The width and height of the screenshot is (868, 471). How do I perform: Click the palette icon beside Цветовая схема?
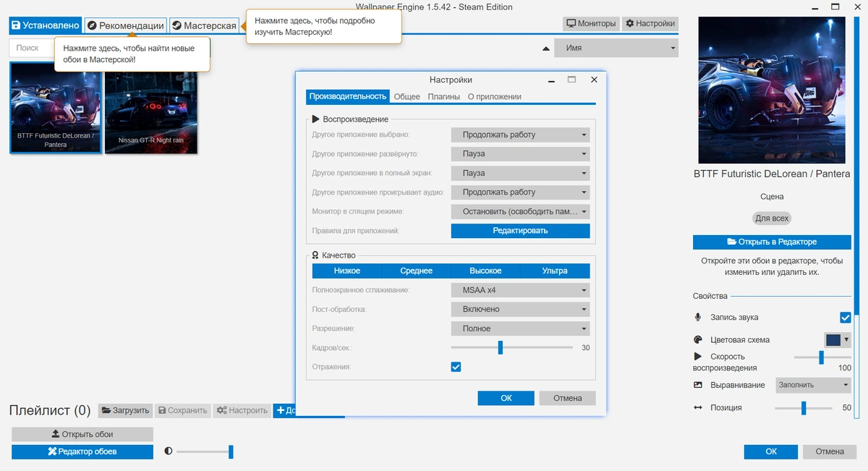[x=698, y=339]
